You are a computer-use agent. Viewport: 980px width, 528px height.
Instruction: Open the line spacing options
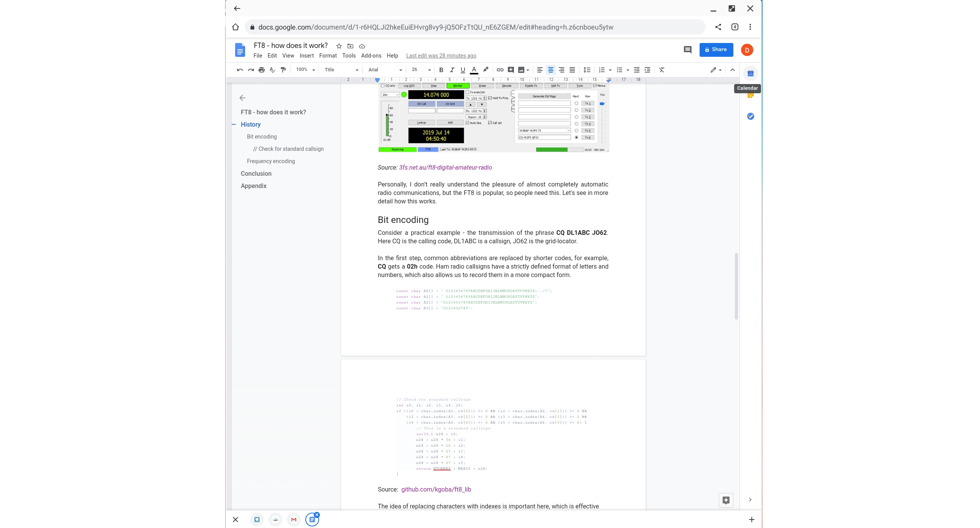586,70
